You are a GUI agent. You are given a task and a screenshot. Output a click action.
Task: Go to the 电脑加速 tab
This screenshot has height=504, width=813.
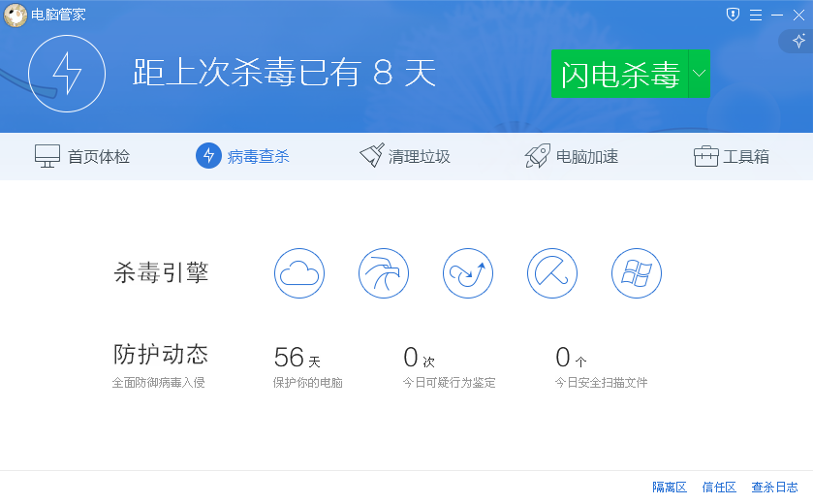pyautogui.click(x=572, y=156)
